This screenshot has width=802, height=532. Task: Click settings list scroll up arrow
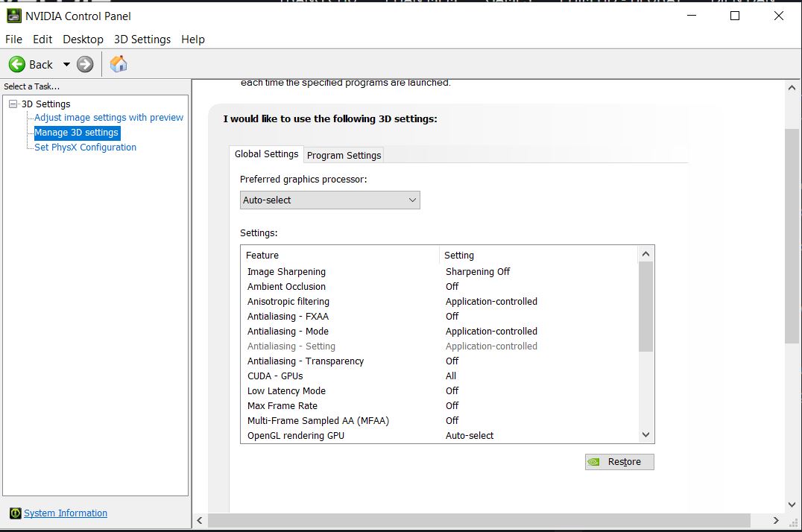tap(645, 254)
